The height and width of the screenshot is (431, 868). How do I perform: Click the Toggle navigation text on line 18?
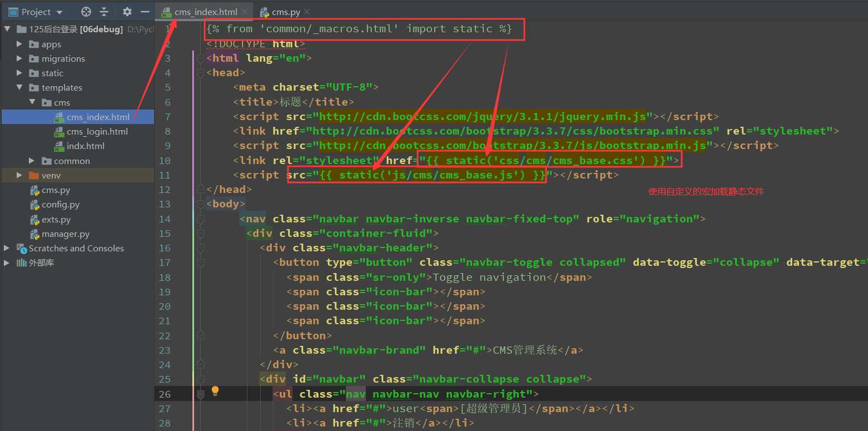click(489, 277)
